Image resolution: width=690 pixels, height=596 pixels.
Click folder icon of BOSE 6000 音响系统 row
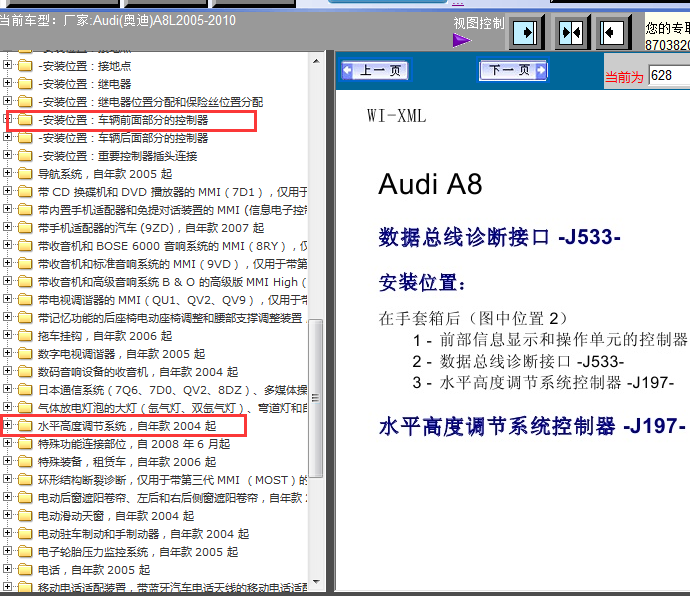click(25, 246)
